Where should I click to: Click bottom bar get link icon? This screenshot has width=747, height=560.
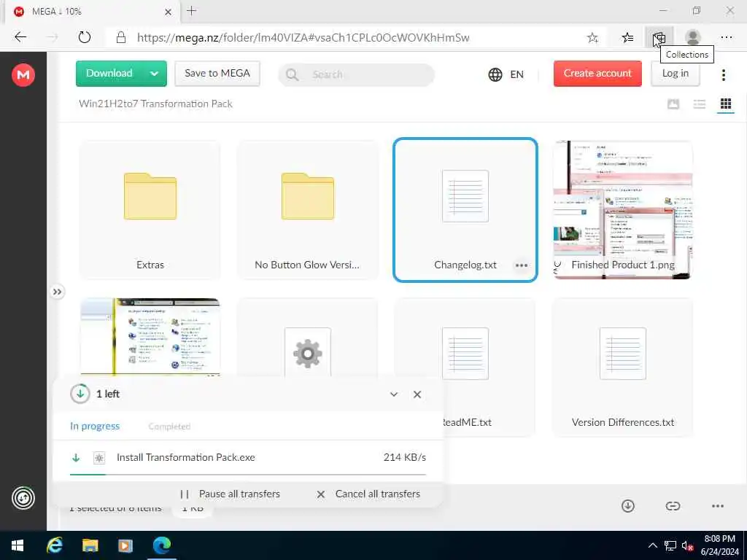[x=672, y=506]
